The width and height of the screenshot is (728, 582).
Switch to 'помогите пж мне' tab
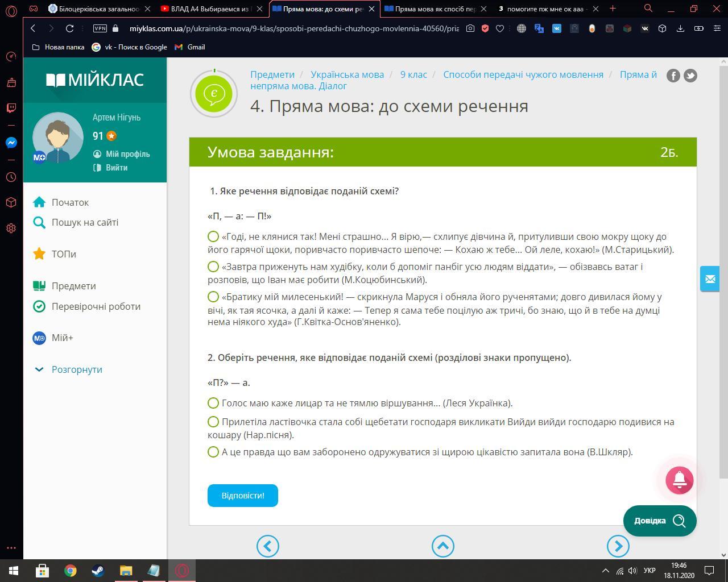pyautogui.click(x=547, y=9)
